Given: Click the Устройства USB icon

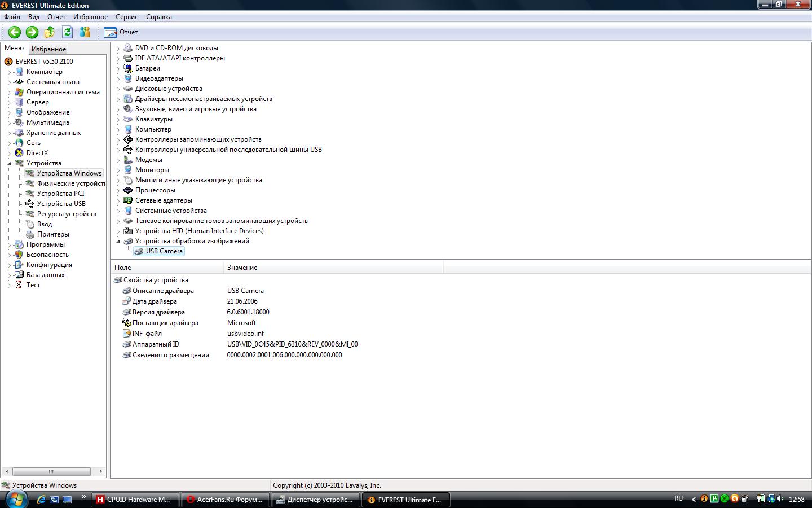Looking at the screenshot, I should tap(30, 204).
